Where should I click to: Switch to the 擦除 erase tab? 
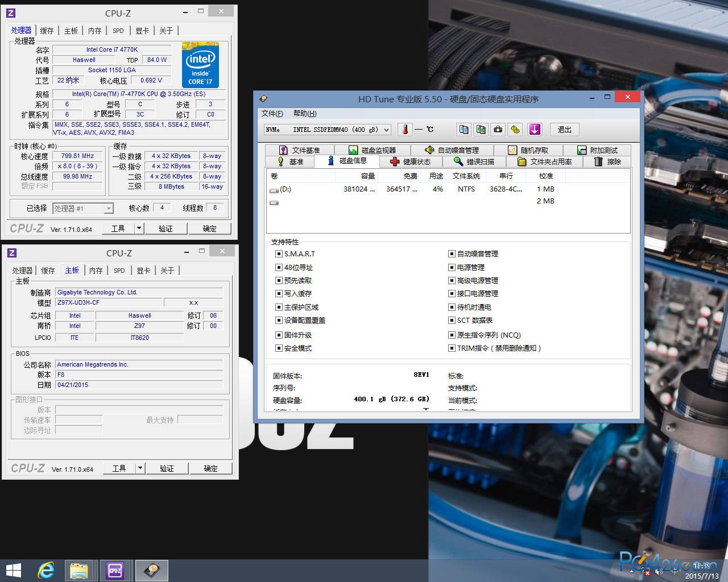point(607,161)
